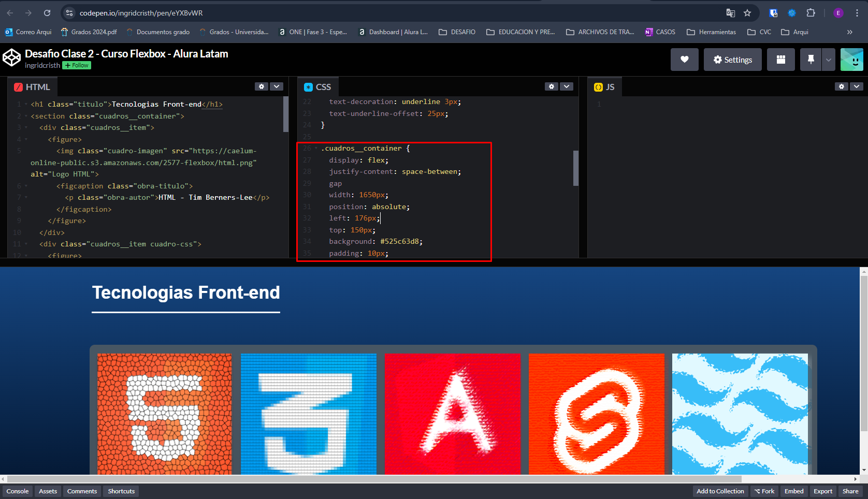This screenshot has height=499, width=868.
Task: Open CSS editor settings gear
Action: click(x=552, y=86)
